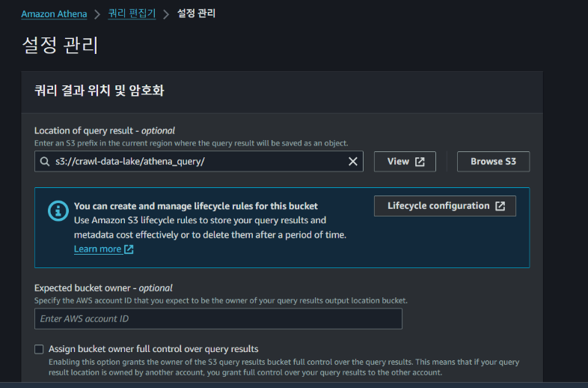Open the View button for S3 location

[405, 162]
